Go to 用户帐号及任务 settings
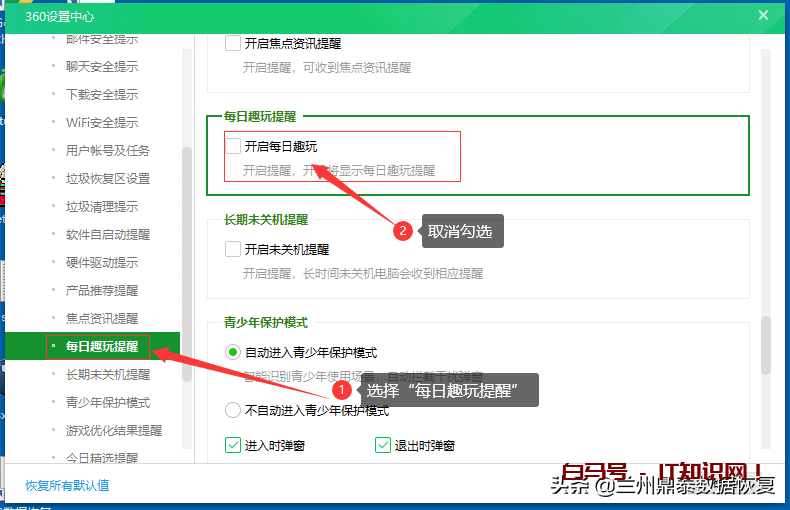The height and width of the screenshot is (510, 790). [x=108, y=151]
